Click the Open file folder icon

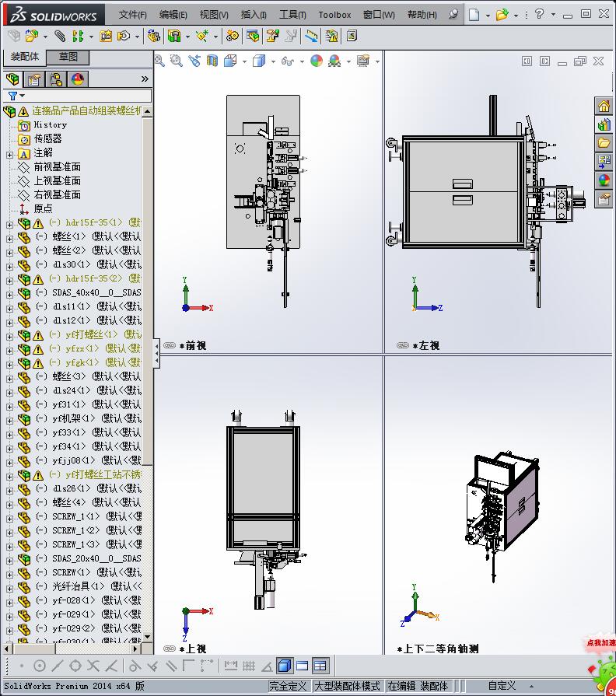point(502,15)
